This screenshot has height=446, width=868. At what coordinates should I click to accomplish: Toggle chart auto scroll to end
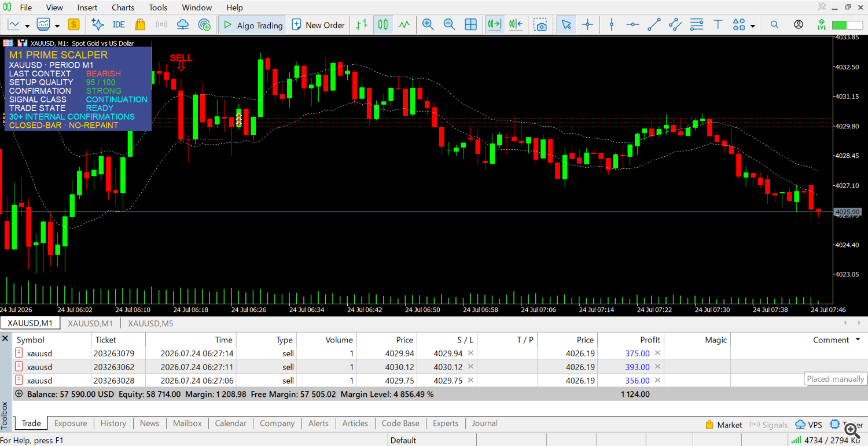point(494,25)
